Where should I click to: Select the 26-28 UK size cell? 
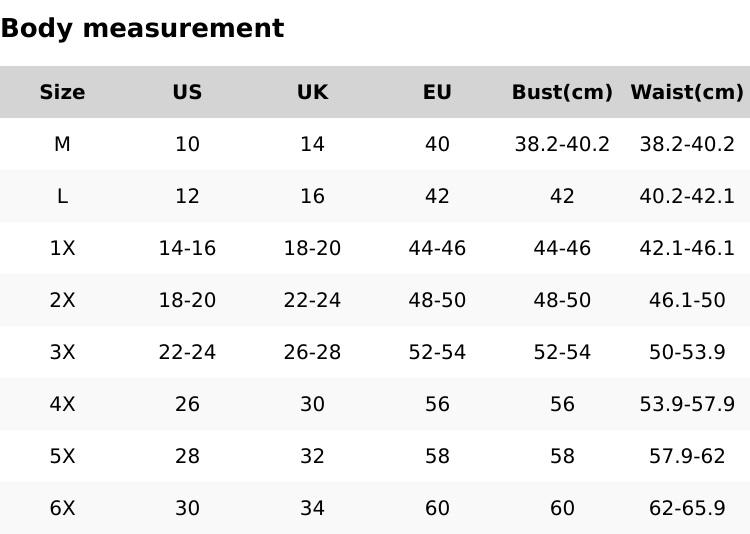(312, 352)
